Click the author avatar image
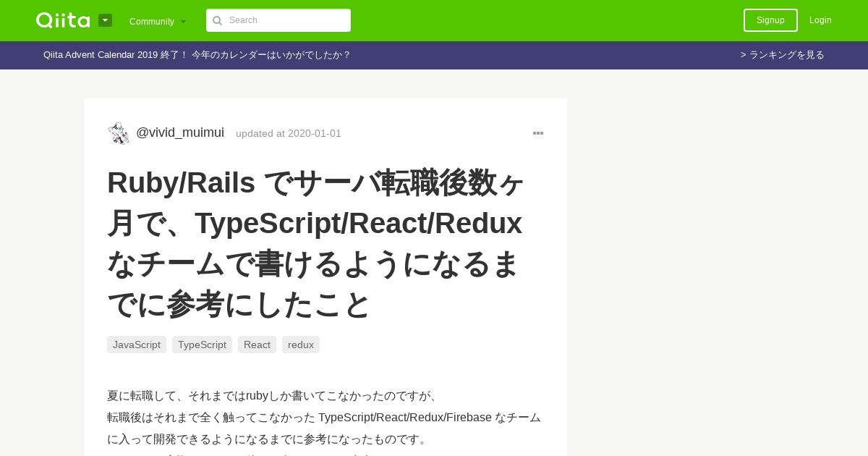 (x=119, y=133)
